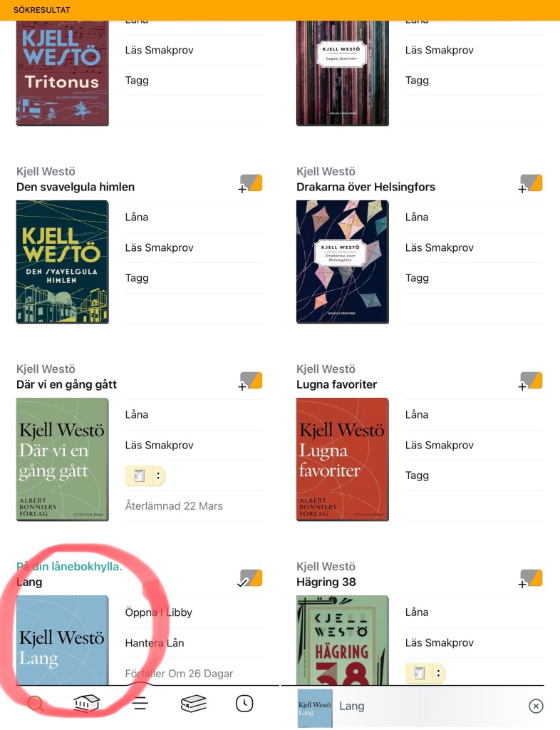Open the timeline clock icon
560x730 pixels.
click(244, 703)
